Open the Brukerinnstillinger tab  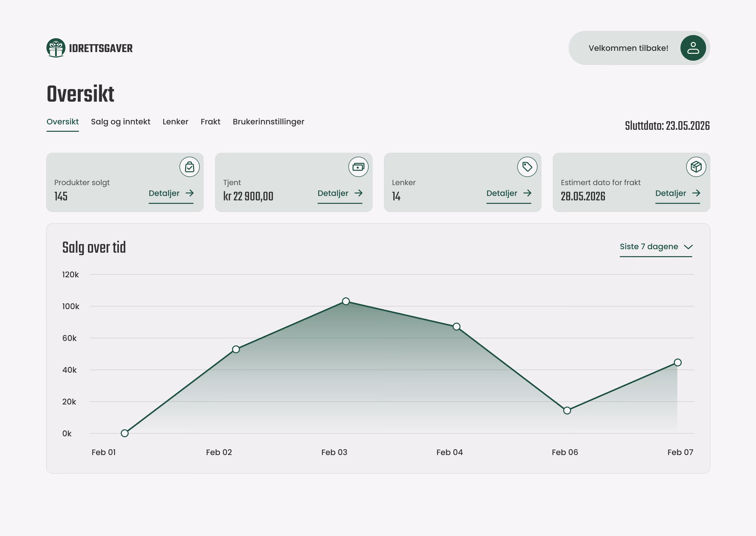point(268,122)
